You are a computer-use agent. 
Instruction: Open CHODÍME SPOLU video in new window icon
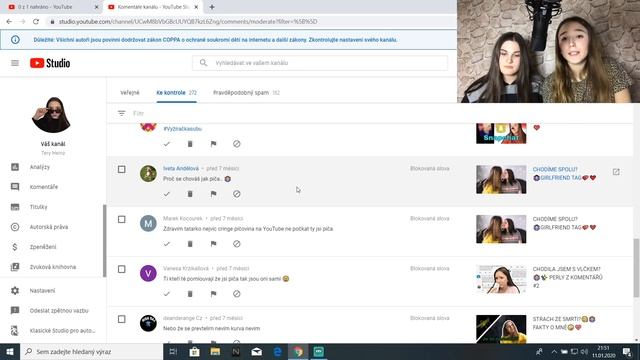[x=616, y=172]
